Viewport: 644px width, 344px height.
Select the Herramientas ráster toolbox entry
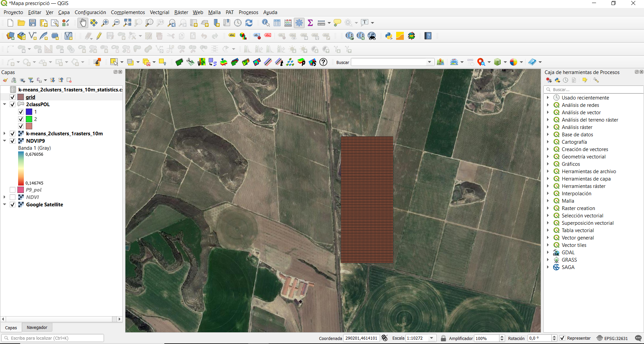[584, 186]
